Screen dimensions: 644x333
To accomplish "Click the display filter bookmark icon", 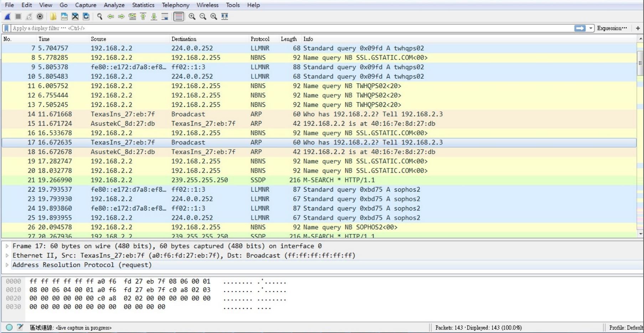I will pos(6,28).
